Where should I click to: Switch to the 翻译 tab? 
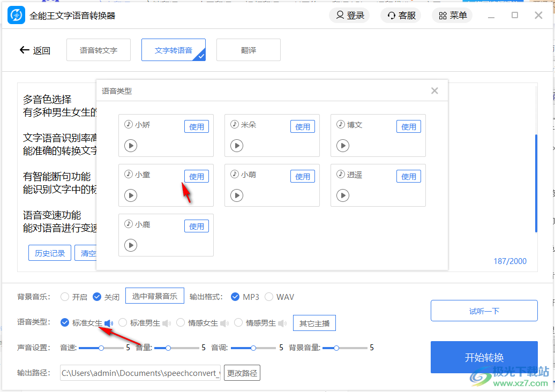(248, 50)
